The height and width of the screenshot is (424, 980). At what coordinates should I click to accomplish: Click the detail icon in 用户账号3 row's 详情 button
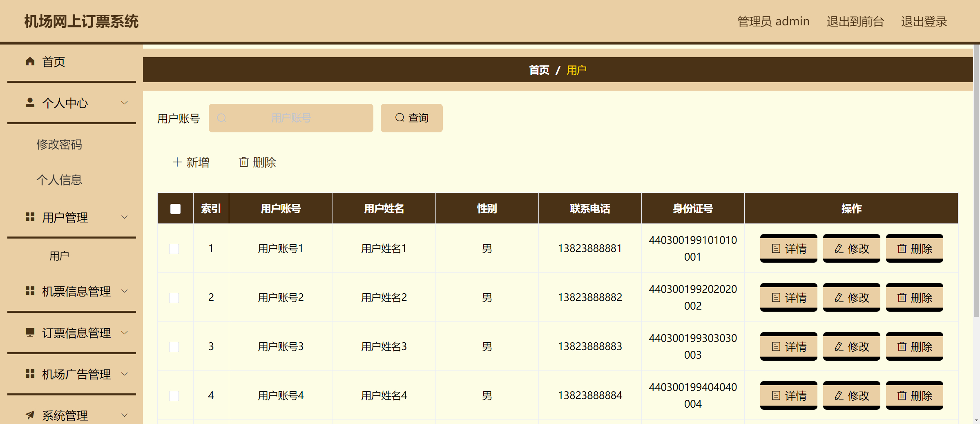point(776,347)
